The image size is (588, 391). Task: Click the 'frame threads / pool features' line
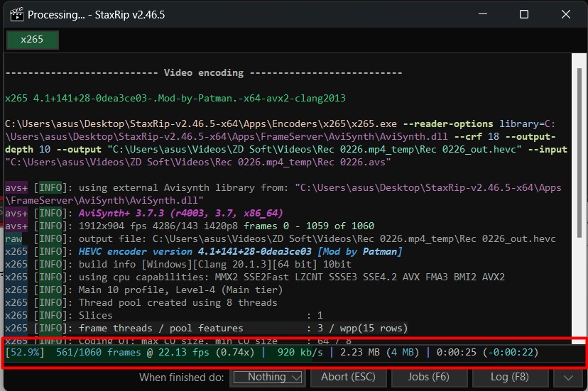click(160, 328)
